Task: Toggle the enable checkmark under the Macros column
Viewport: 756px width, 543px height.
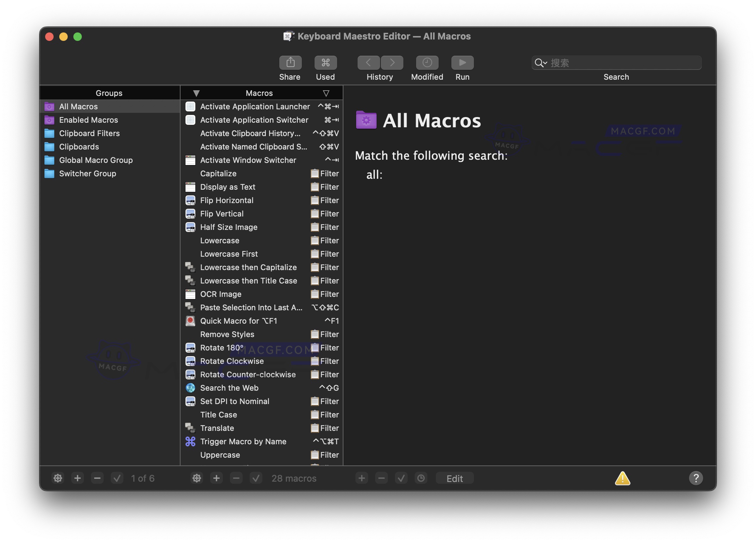Action: 256,478
